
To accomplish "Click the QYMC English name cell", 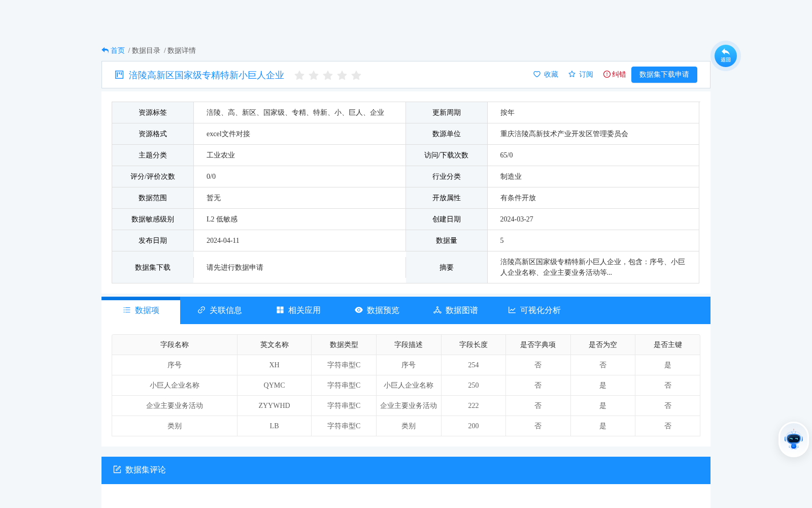I will (275, 385).
